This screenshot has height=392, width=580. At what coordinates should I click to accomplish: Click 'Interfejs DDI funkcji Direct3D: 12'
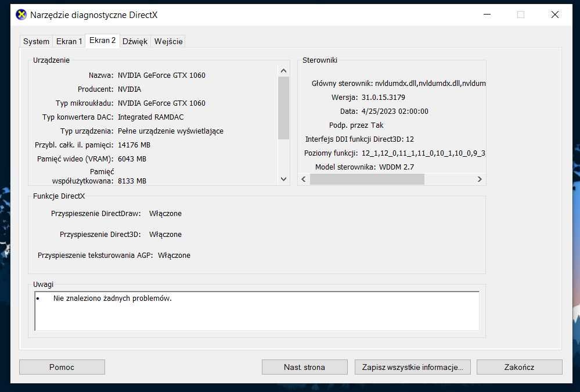pos(359,139)
